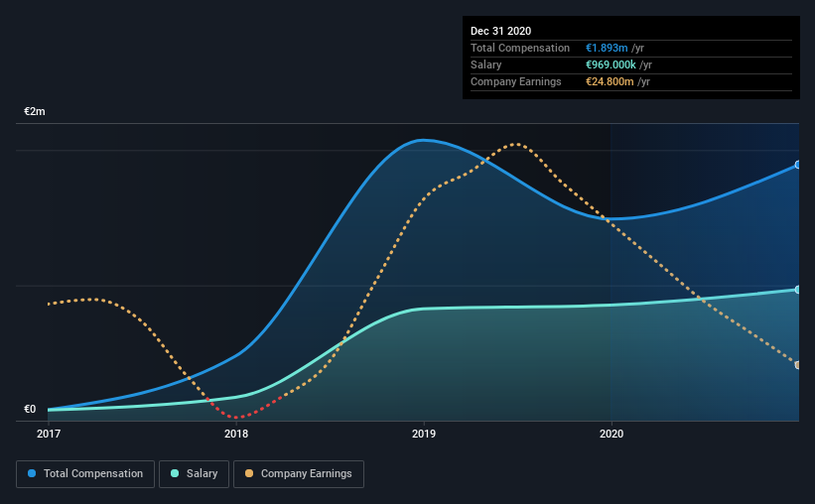Click the 2017 x-axis label
This screenshot has width=815, height=504.
[x=49, y=434]
